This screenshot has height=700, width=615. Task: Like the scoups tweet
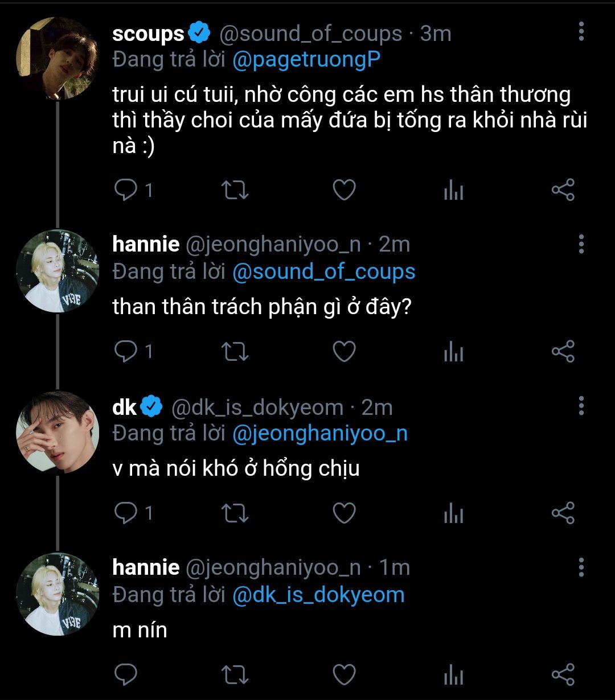click(x=344, y=190)
